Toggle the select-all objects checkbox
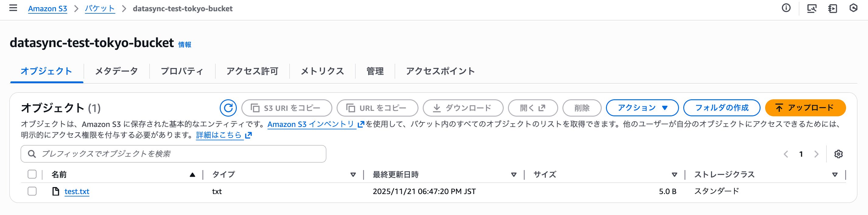 click(32, 174)
